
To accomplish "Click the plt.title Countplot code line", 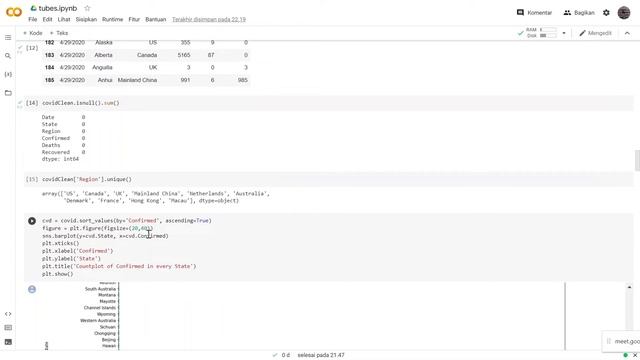I will [x=119, y=266].
